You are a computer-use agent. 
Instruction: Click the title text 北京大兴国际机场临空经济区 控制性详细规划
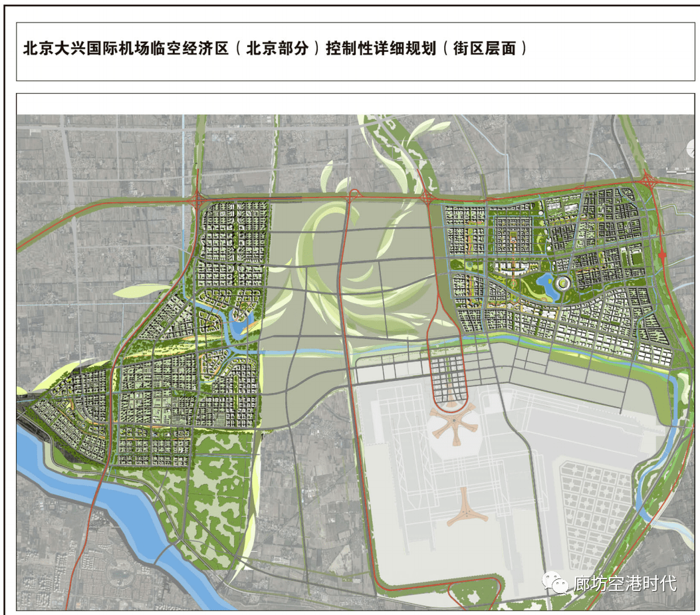pos(275,49)
